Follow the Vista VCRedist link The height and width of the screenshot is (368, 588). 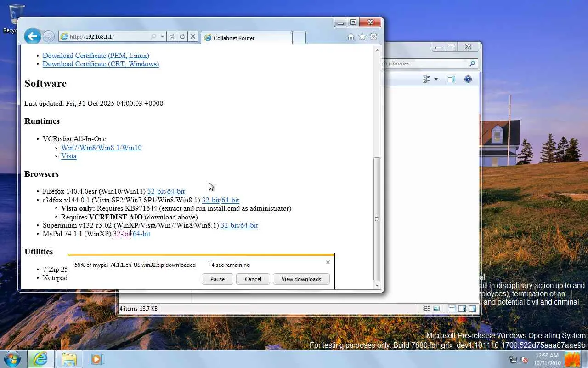click(69, 156)
